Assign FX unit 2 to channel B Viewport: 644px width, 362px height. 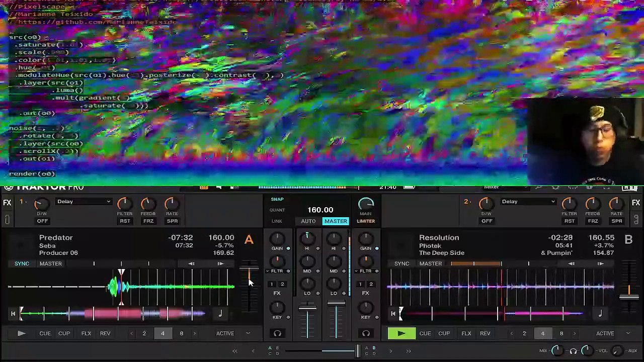point(371,285)
